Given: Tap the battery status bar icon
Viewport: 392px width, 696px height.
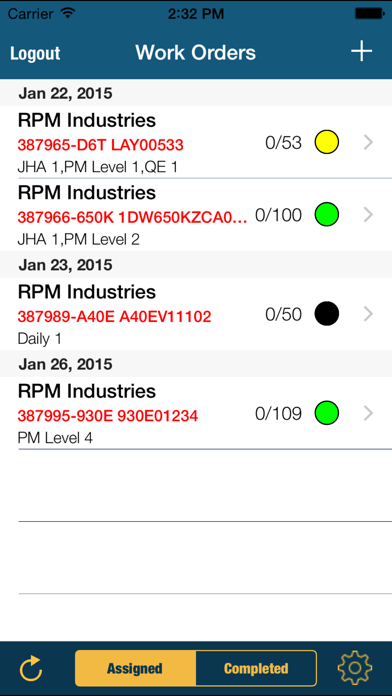Looking at the screenshot, I should [369, 13].
